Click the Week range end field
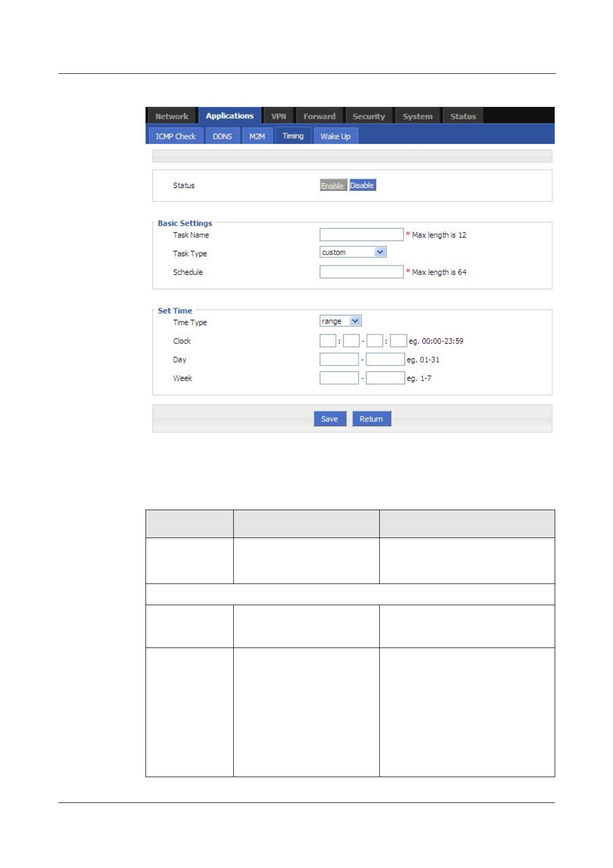Viewport: 613px width, 868px height. pos(385,378)
